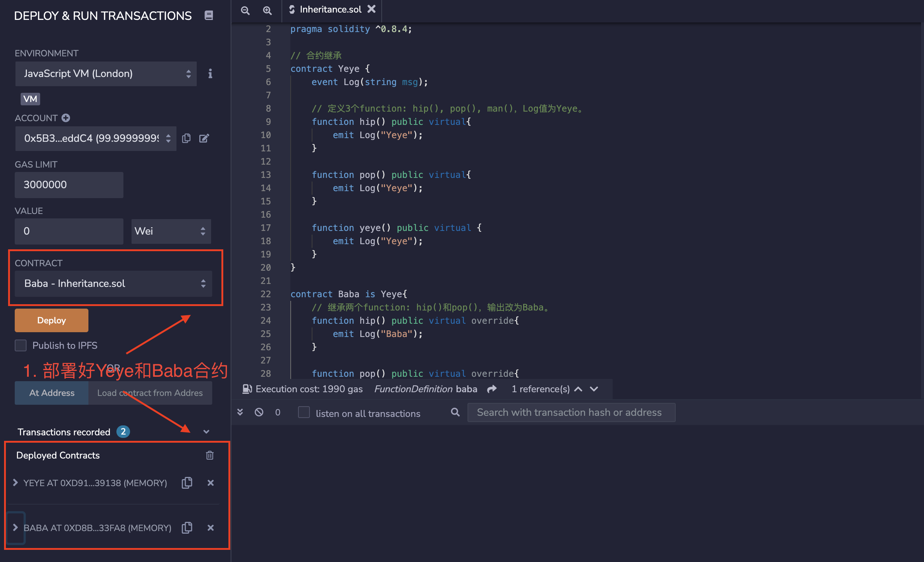Click the zoom out magnifier icon
The image size is (924, 562).
point(245,10)
